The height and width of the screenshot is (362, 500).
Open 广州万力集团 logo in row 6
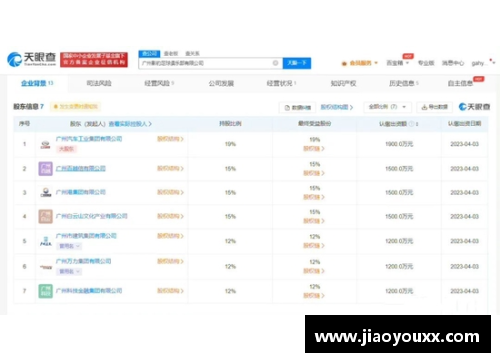coord(45,267)
